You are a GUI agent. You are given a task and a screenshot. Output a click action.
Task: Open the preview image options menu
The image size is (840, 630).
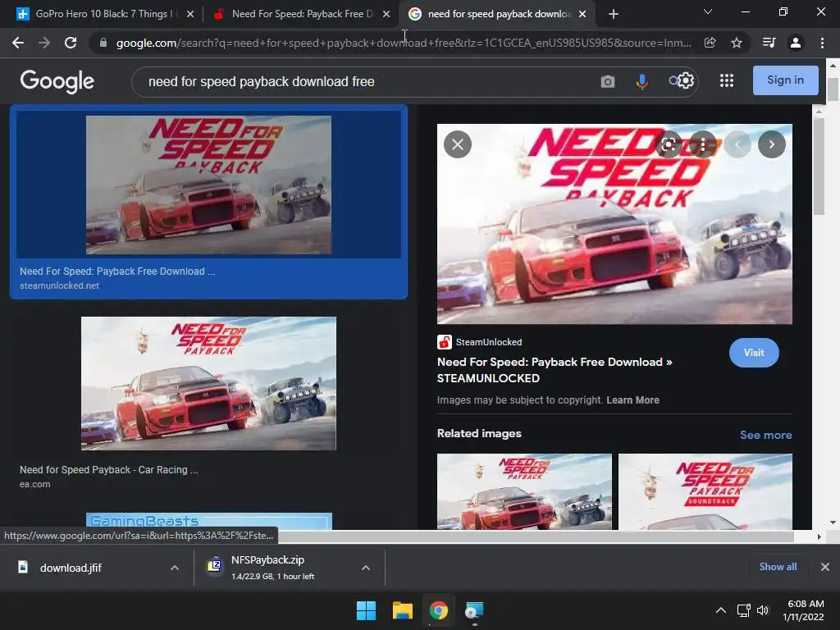pos(703,144)
